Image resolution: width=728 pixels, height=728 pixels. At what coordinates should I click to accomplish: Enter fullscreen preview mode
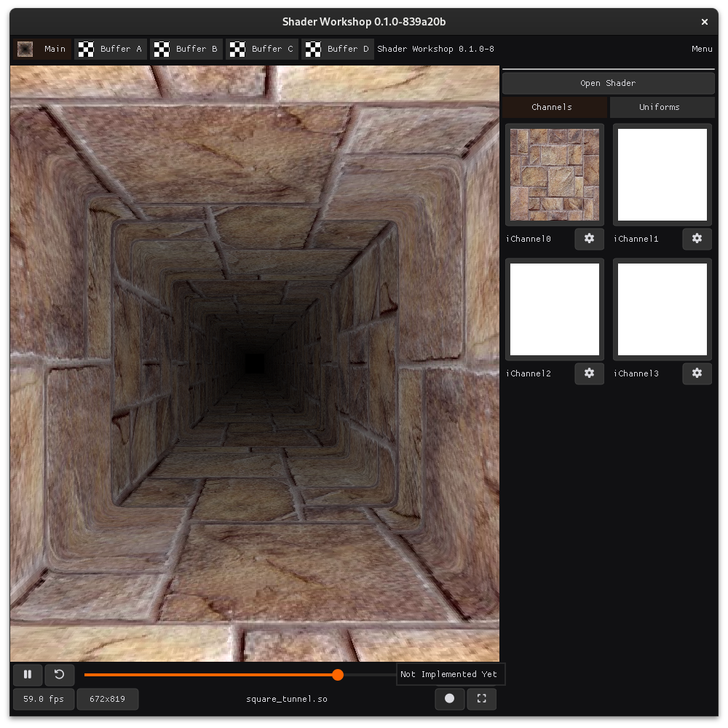tap(481, 699)
